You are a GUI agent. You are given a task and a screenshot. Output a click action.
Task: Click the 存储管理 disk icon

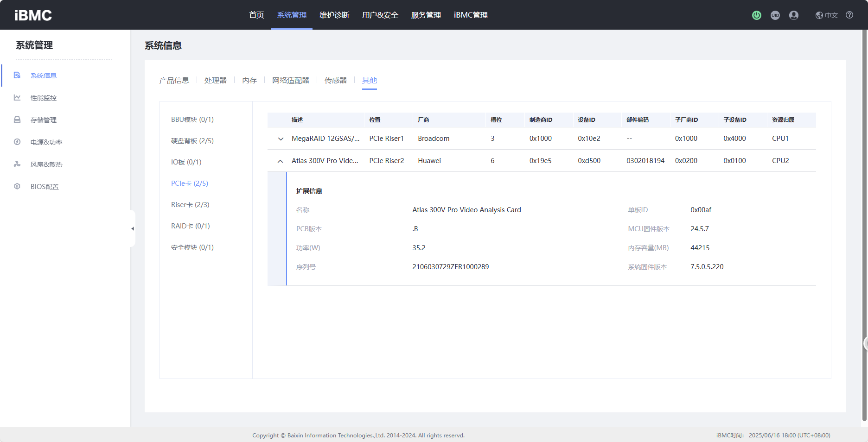17,120
